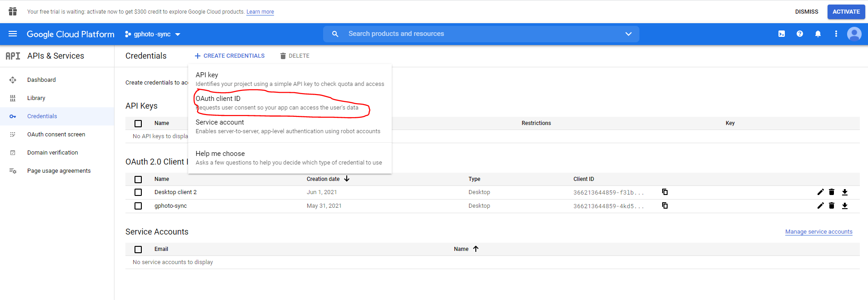The image size is (868, 300).
Task: Select all service accounts checkbox
Action: tap(138, 250)
